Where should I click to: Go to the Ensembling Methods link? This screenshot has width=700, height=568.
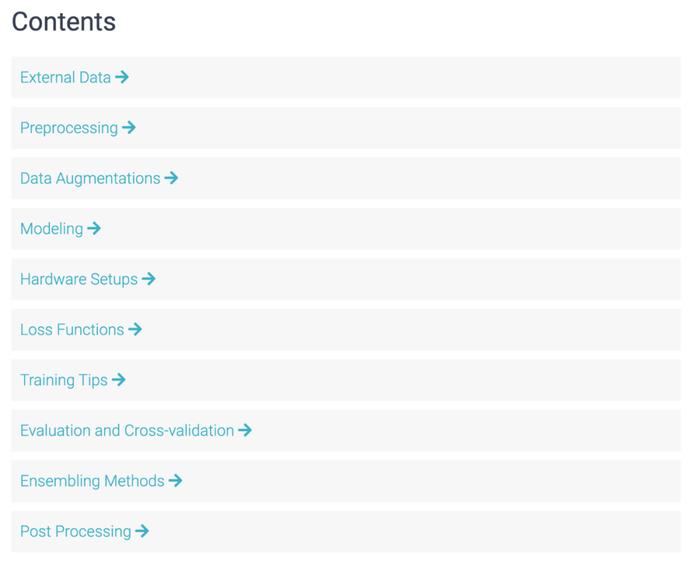pyautogui.click(x=92, y=481)
